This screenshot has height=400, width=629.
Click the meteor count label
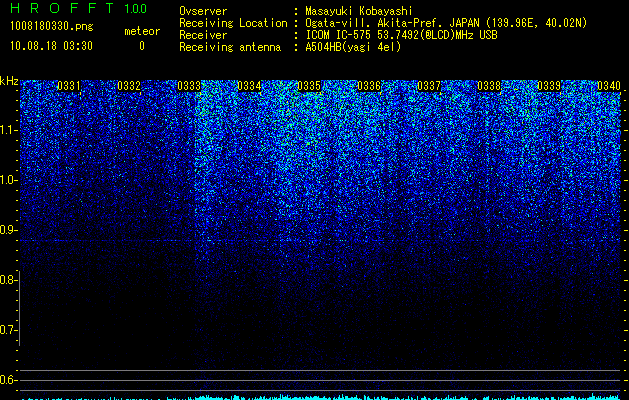coord(142,31)
